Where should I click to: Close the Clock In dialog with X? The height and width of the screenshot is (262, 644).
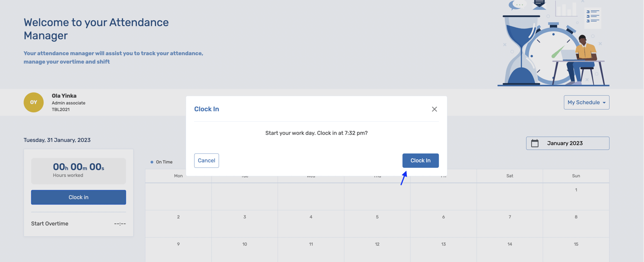point(434,109)
